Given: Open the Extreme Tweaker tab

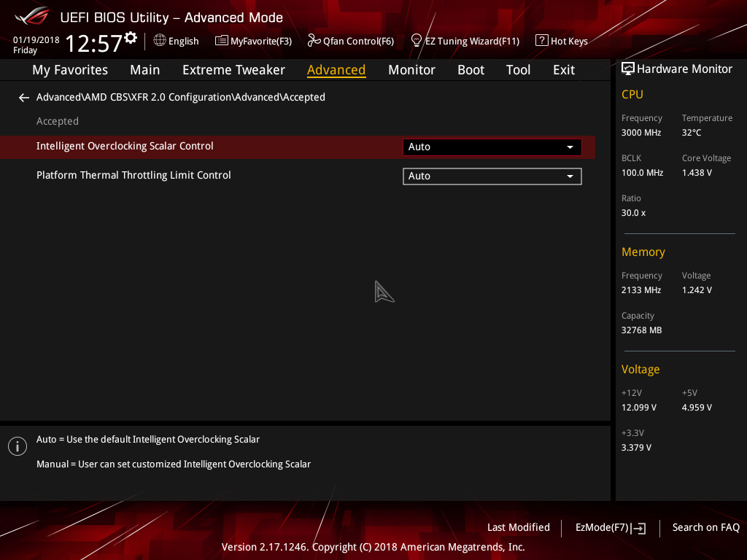Looking at the screenshot, I should pos(233,70).
